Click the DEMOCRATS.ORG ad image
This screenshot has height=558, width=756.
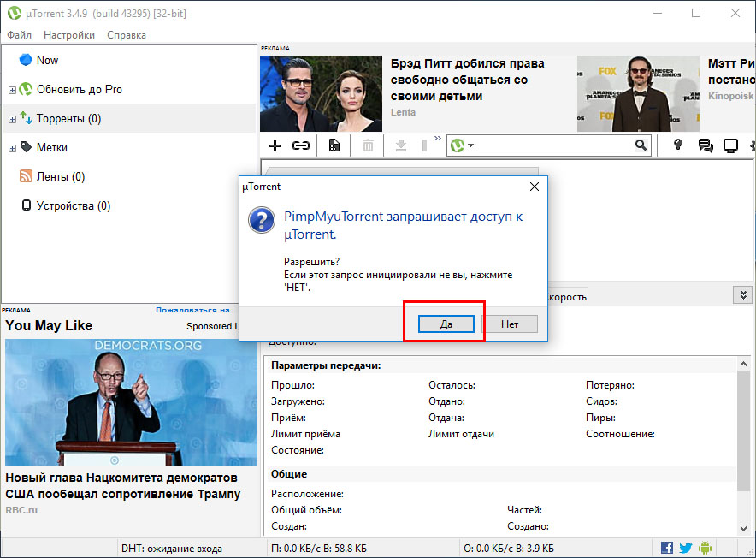[x=132, y=402]
